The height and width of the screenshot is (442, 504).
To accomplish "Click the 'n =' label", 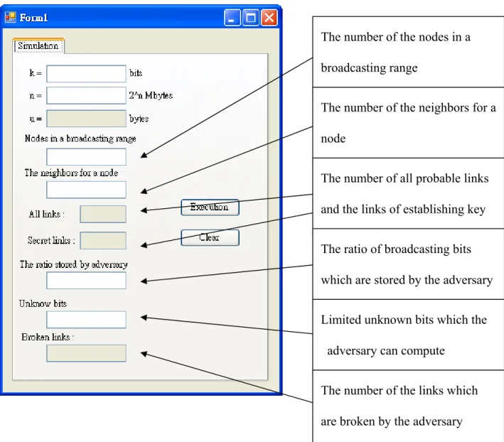I will [36, 96].
